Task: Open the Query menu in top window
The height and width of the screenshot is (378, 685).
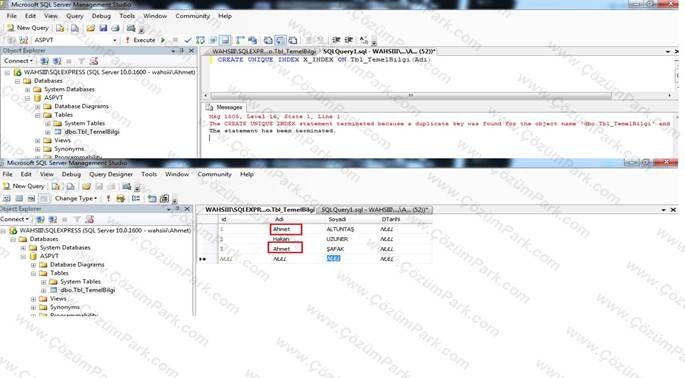Action: (x=75, y=16)
